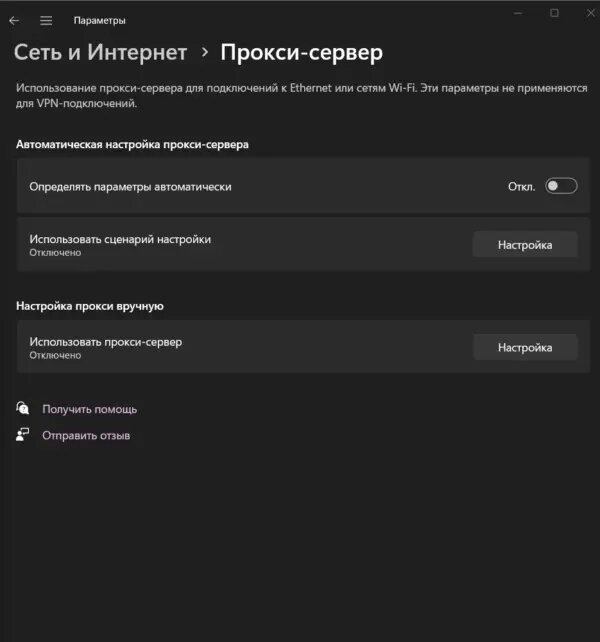600x642 pixels.
Task: Select 'Использовать прокси-сервер' row
Action: [303, 347]
